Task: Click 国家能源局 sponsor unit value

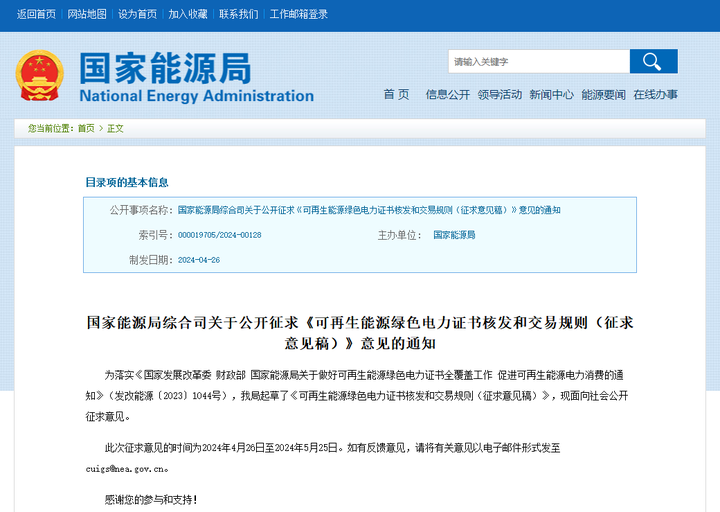Action: (454, 235)
